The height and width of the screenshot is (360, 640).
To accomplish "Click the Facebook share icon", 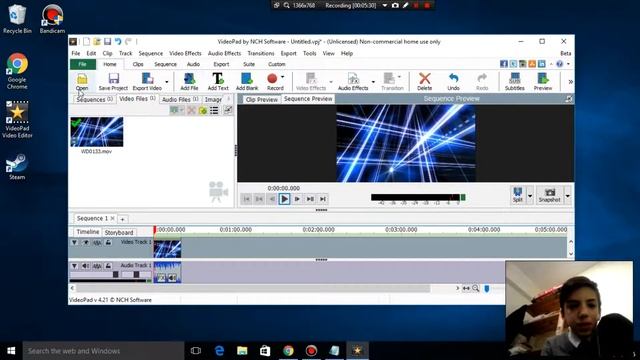I will coord(504,64).
